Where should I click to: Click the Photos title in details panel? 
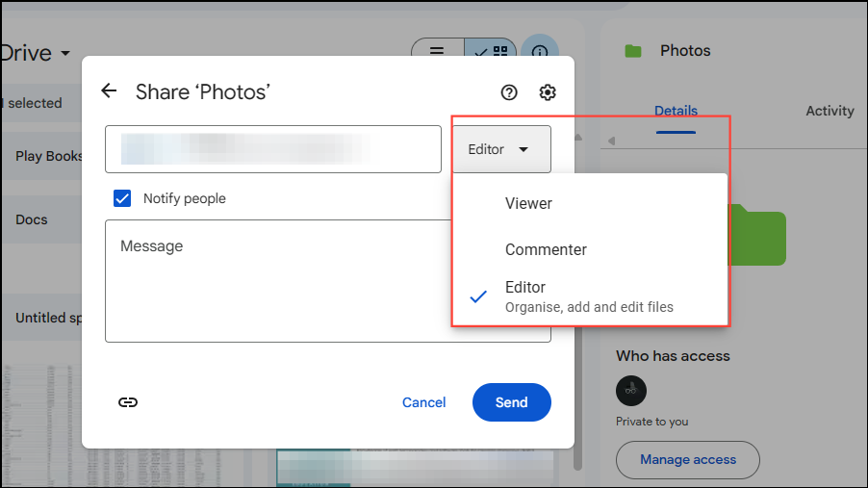click(685, 51)
